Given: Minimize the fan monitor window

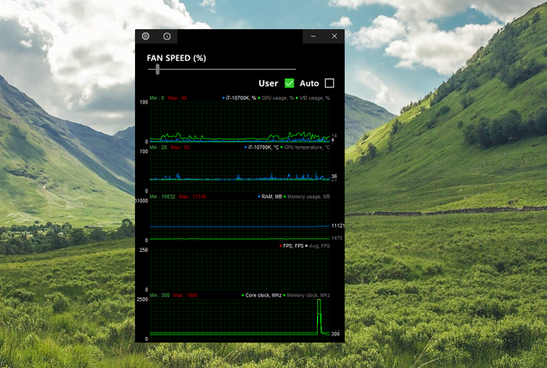Looking at the screenshot, I should coord(313,36).
